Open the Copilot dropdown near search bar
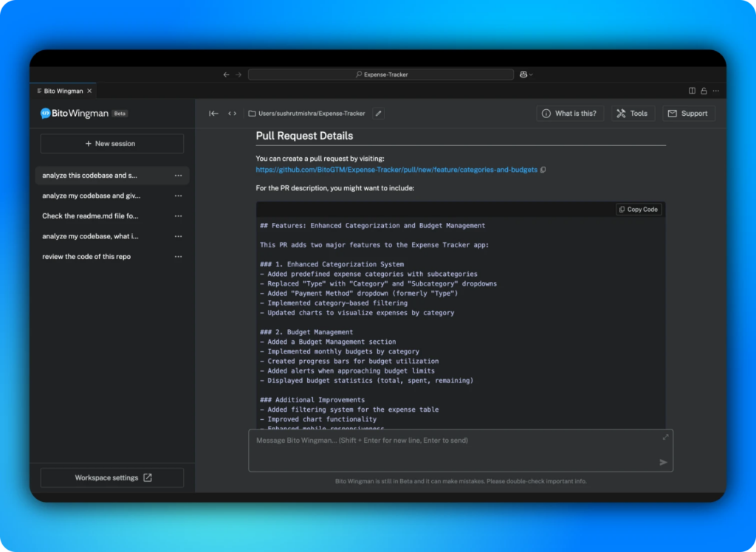 (x=526, y=75)
